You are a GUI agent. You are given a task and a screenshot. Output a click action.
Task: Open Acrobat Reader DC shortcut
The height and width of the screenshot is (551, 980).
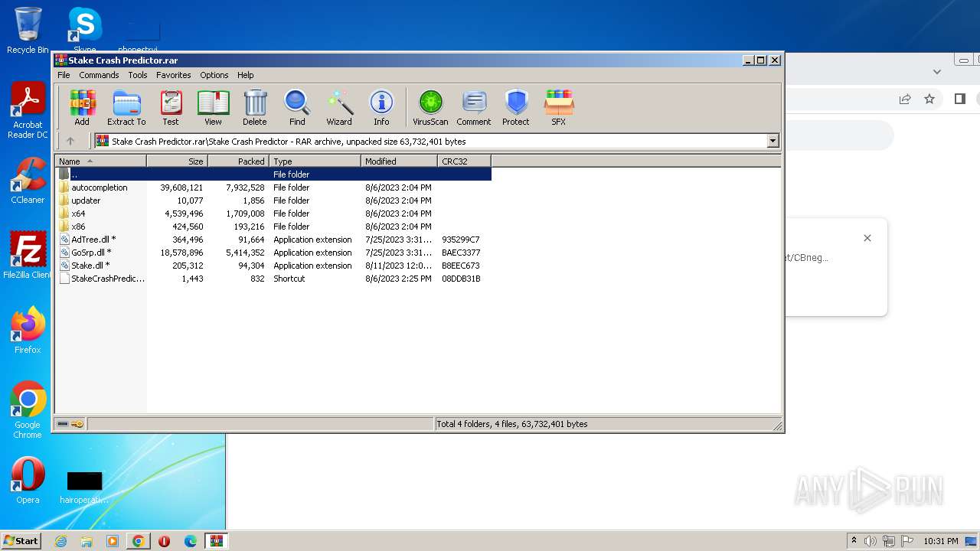coord(28,111)
